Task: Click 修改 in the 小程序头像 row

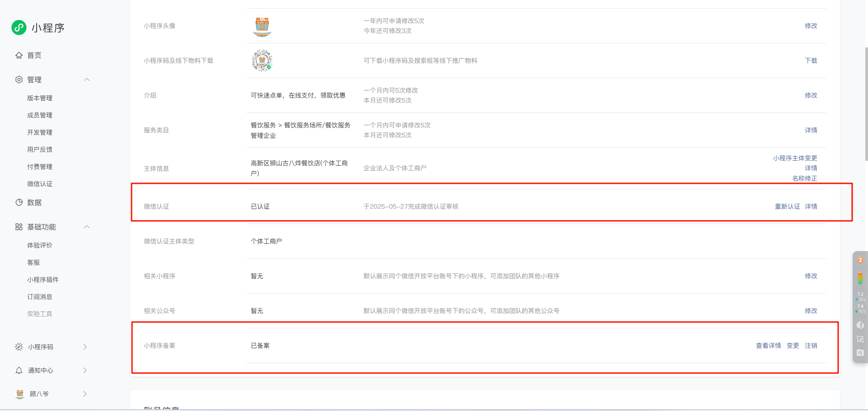Action: [811, 26]
